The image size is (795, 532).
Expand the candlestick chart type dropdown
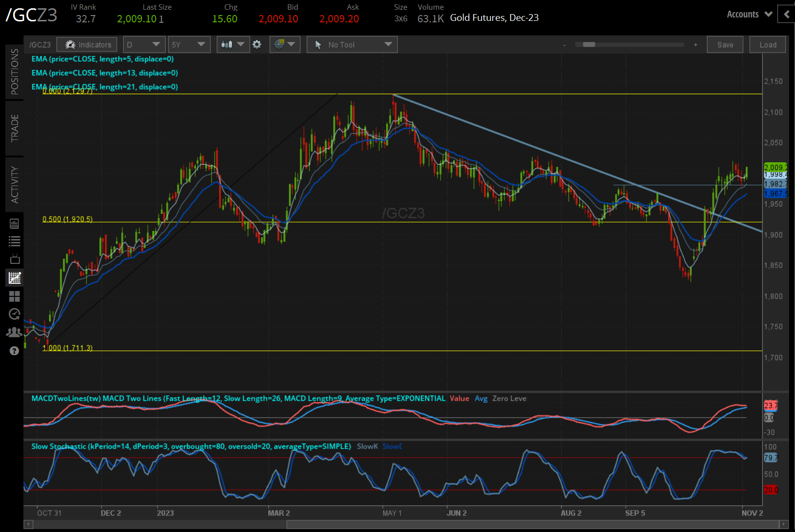233,45
